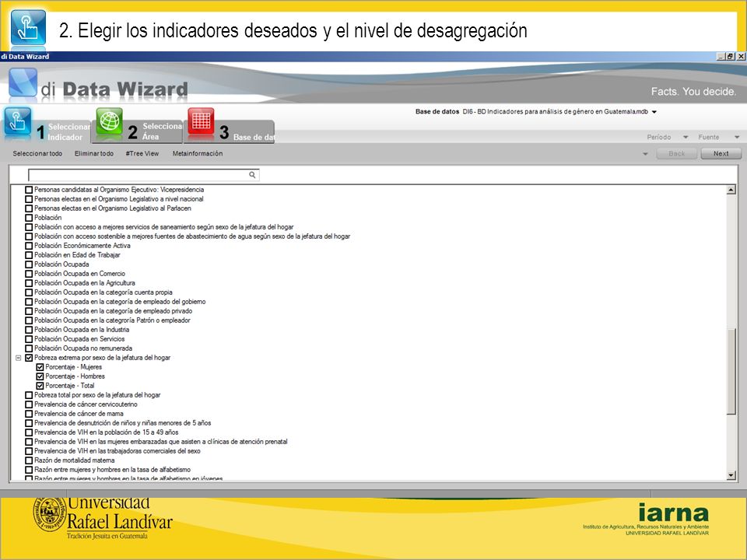Click Eliminar todo in the toolbar

tap(94, 153)
